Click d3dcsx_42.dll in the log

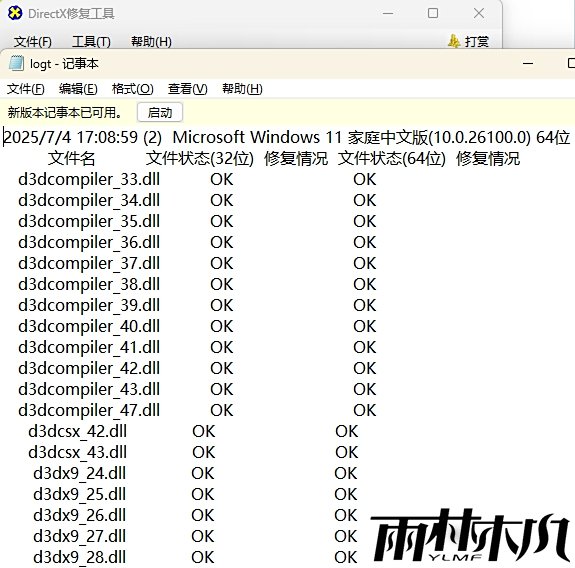tap(77, 432)
